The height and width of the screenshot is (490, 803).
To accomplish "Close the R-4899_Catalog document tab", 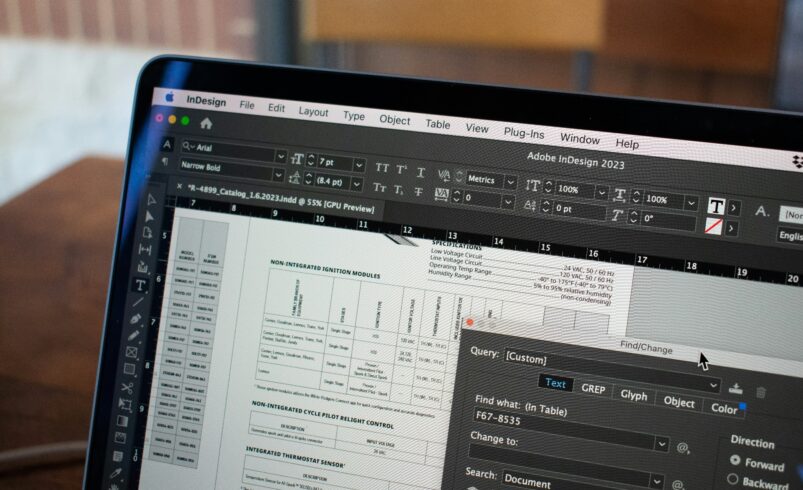I will (x=179, y=186).
